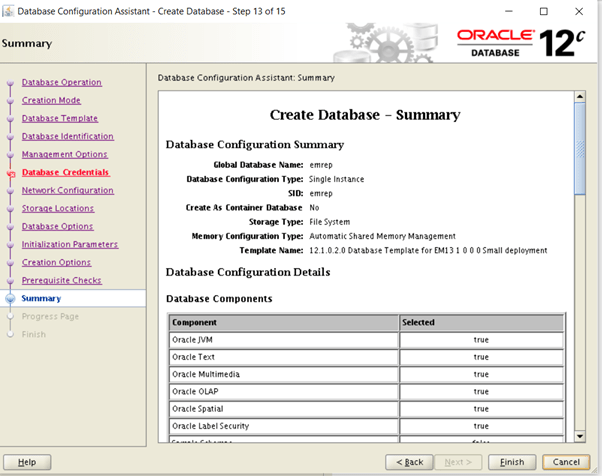
Task: Open Database Credentials step
Action: [65, 172]
